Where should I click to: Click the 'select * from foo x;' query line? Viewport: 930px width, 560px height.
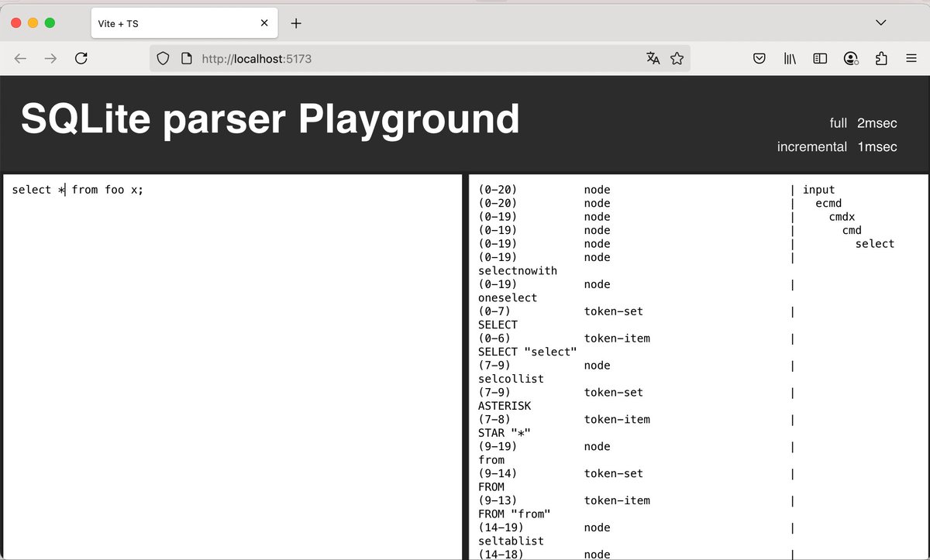77,190
